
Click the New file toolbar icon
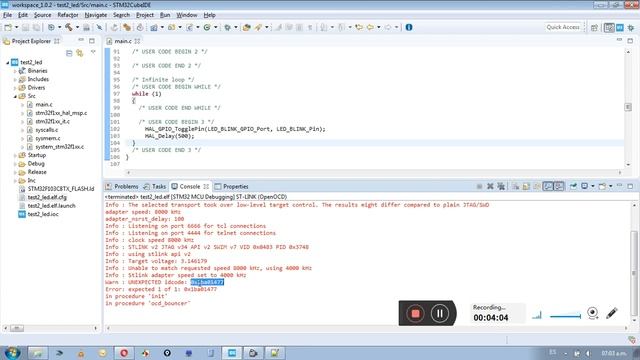tap(8, 27)
